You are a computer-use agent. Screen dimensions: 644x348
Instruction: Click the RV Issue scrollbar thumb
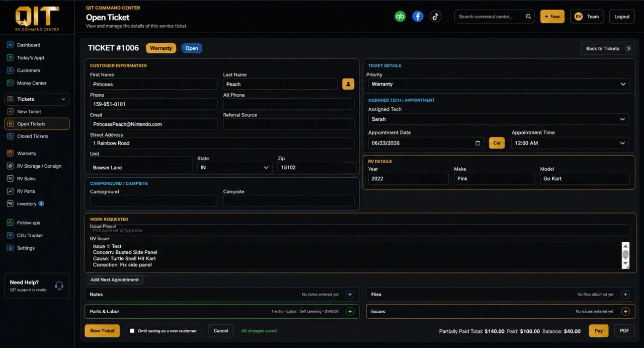click(x=625, y=254)
